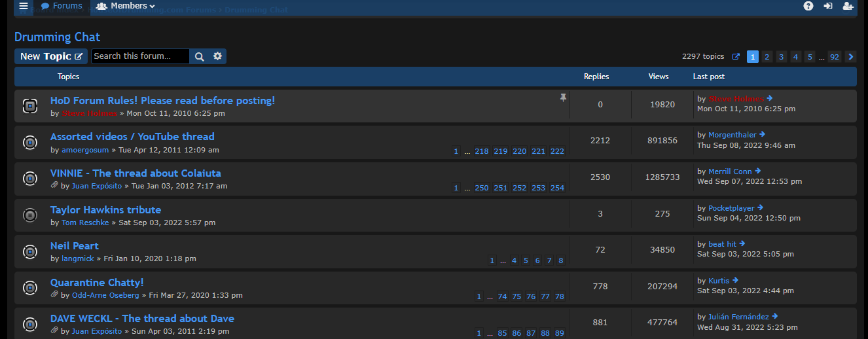View author amoergosum's profile
Viewport: 868px width, 339px height.
pyautogui.click(x=86, y=150)
